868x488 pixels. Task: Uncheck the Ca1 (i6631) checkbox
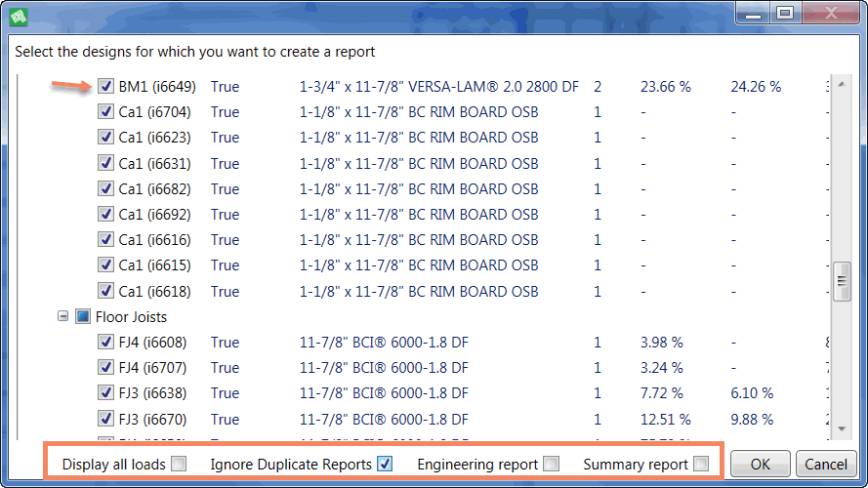click(x=105, y=163)
